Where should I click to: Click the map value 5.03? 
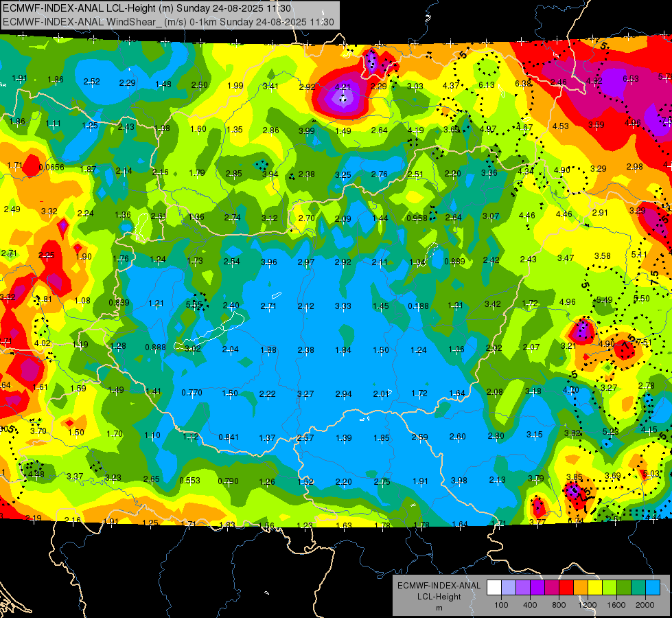(x=651, y=474)
